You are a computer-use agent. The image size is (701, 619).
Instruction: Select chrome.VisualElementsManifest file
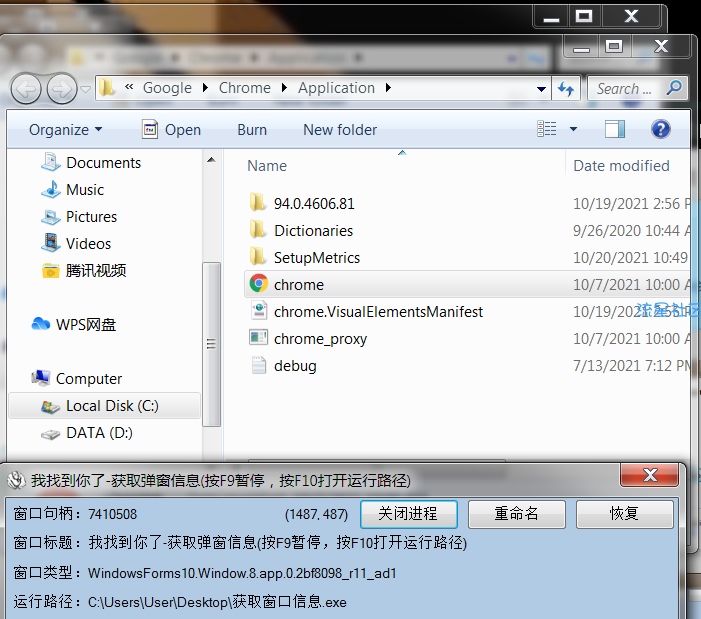[367, 312]
